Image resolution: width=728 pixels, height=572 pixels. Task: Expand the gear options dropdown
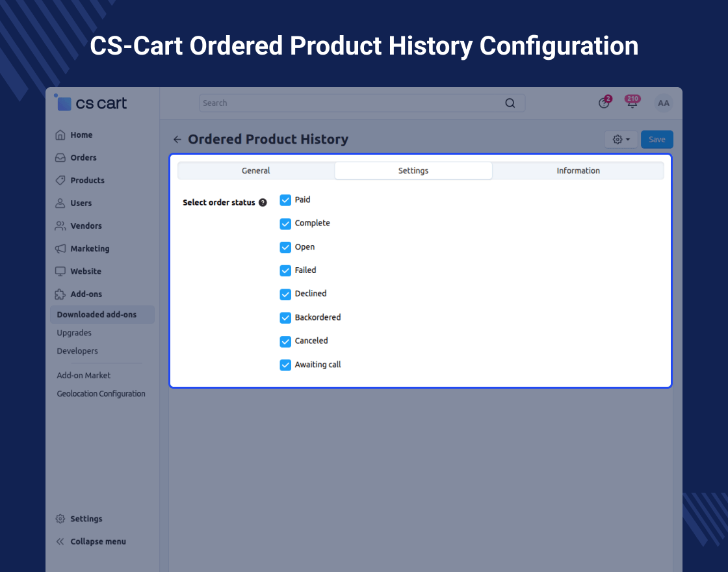pos(621,139)
